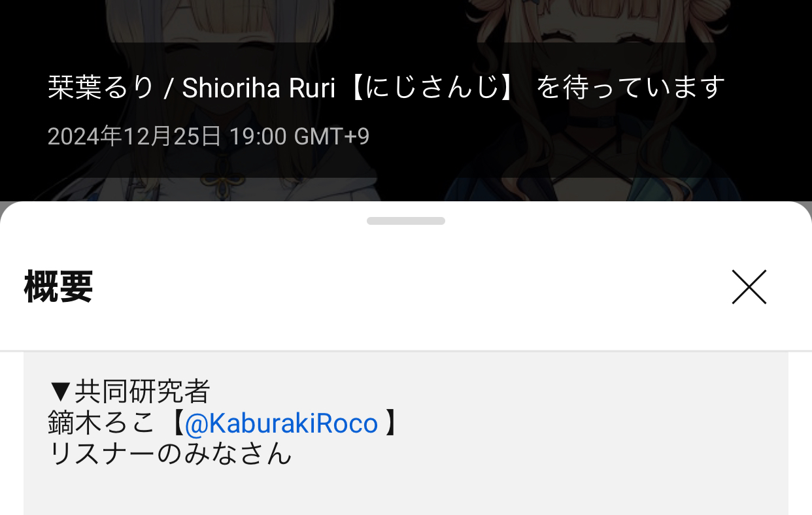Select the 概要 heading text
The image size is (812, 515).
point(58,286)
